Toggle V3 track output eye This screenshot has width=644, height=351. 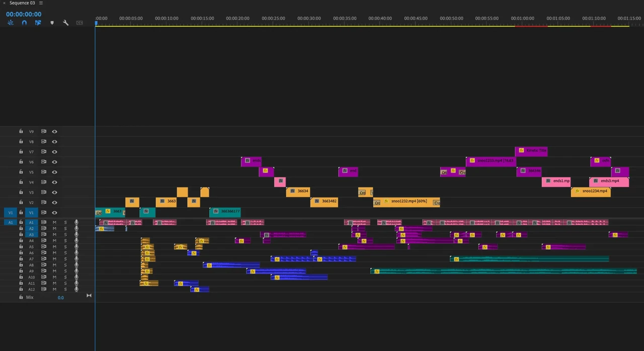point(54,192)
